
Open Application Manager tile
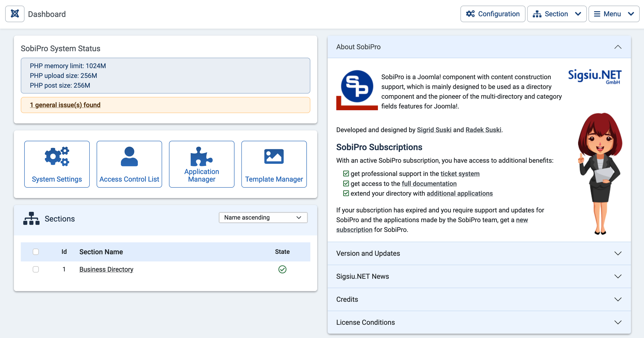click(x=201, y=164)
